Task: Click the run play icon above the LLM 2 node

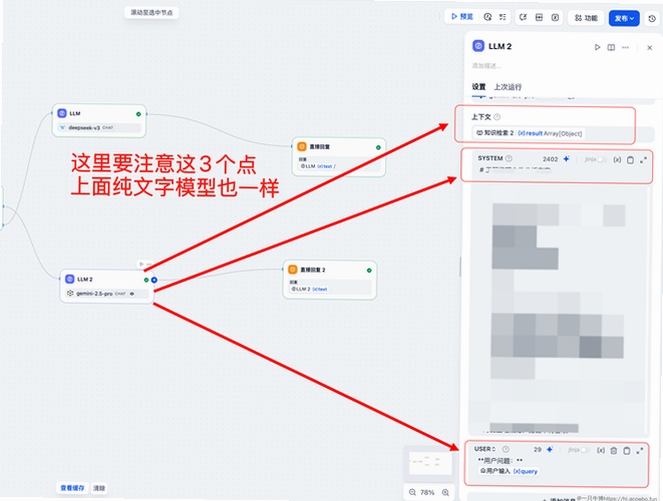Action: click(x=142, y=264)
